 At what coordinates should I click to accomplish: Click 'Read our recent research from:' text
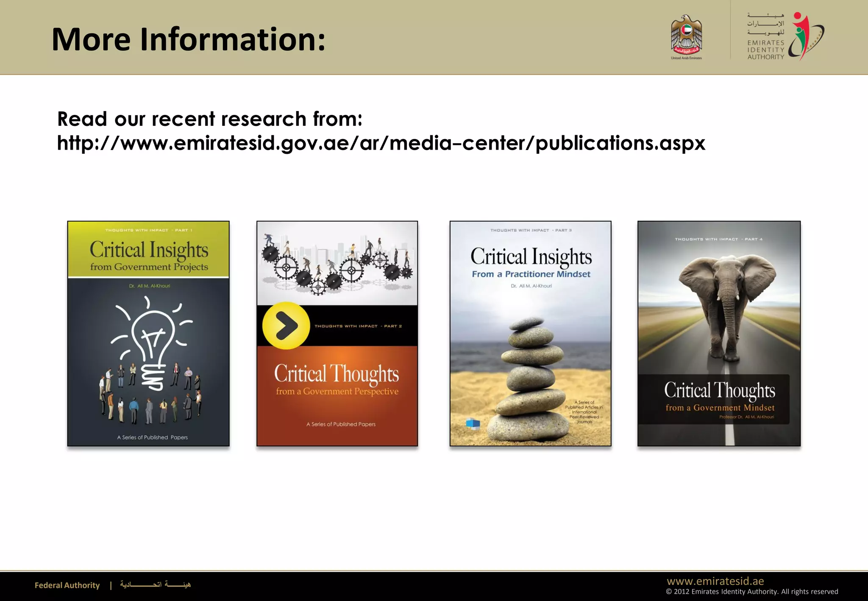tap(210, 119)
